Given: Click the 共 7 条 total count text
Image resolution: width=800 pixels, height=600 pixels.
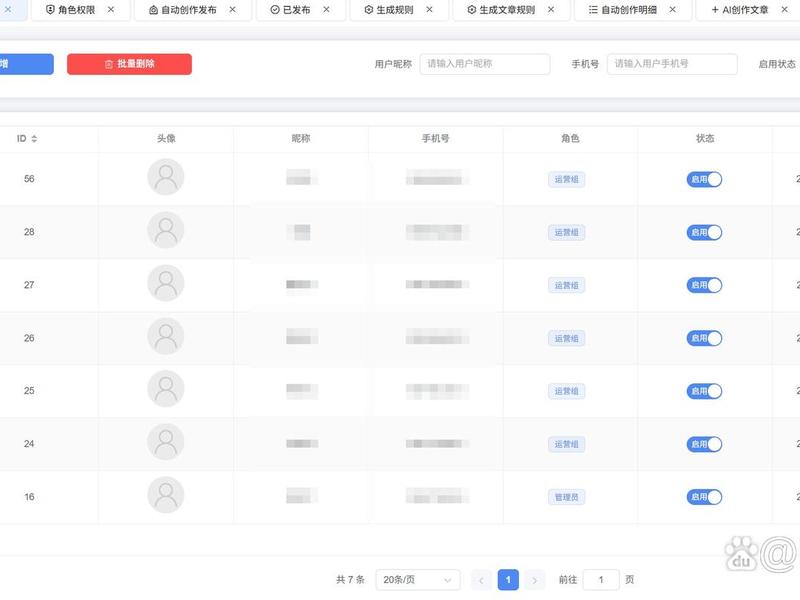Looking at the screenshot, I should (351, 580).
